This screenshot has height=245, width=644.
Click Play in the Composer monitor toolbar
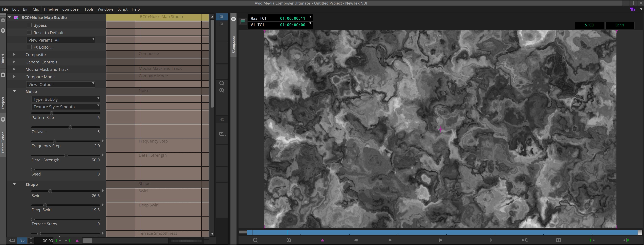point(440,240)
